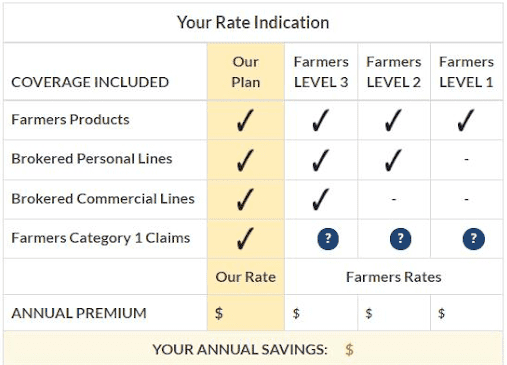Click the help icon under Farmers LEVEL 2

click(400, 239)
